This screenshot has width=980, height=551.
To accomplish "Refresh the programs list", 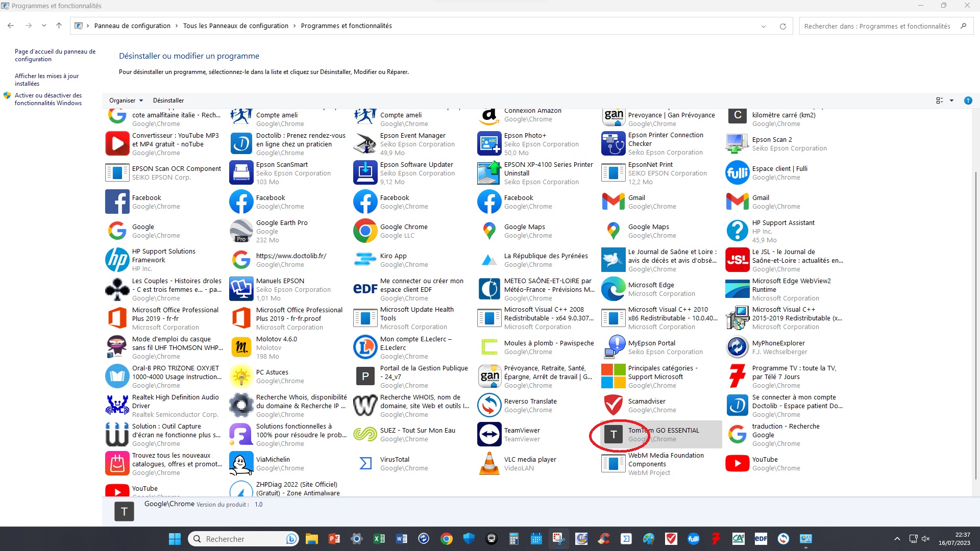I will pyautogui.click(x=782, y=26).
